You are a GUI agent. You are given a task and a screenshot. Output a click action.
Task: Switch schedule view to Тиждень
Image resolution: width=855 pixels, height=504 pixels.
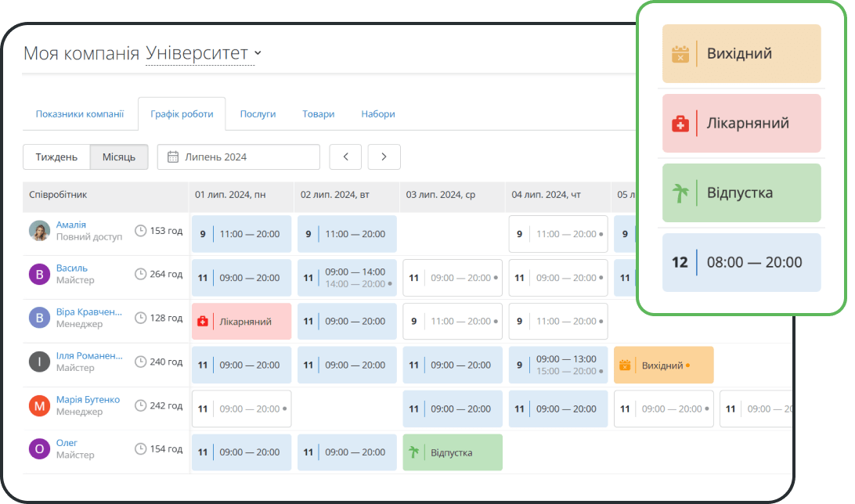pos(56,157)
